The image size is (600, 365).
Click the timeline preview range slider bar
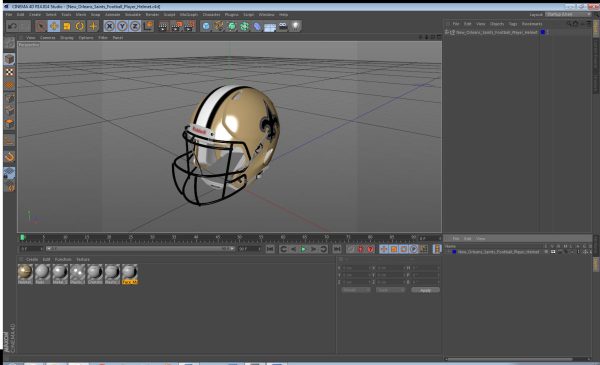click(x=141, y=249)
